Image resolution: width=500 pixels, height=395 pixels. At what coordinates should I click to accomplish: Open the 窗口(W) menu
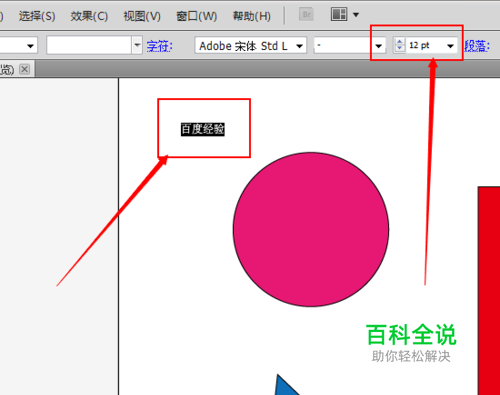click(x=197, y=16)
